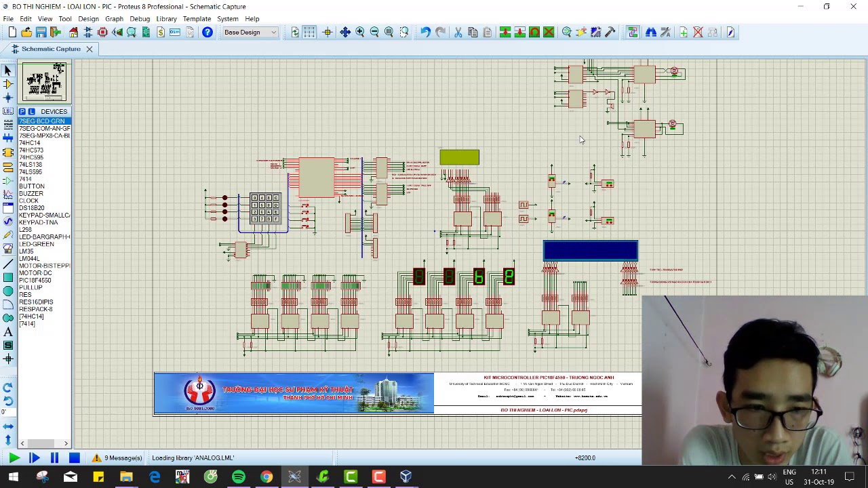Stop the simulation with the blue square
This screenshot has height=488, width=868.
click(75, 458)
